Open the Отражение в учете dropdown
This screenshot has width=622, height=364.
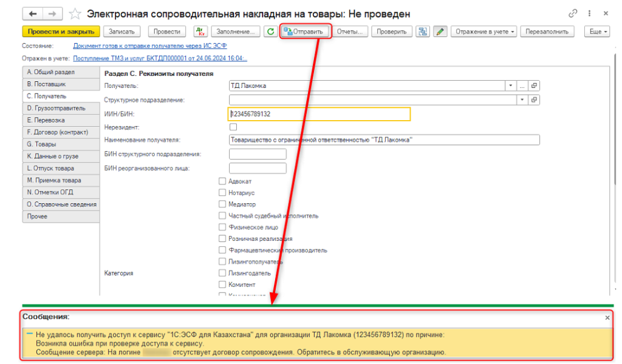484,32
